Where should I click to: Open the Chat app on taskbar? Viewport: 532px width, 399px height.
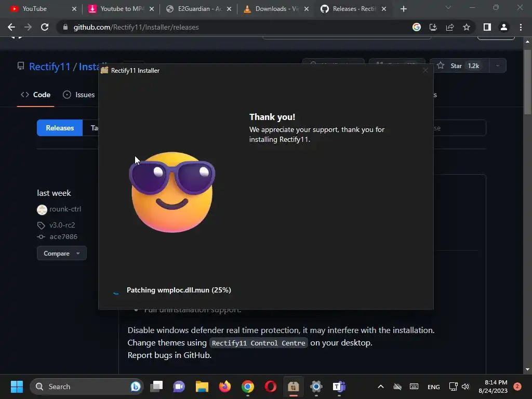[x=179, y=387]
